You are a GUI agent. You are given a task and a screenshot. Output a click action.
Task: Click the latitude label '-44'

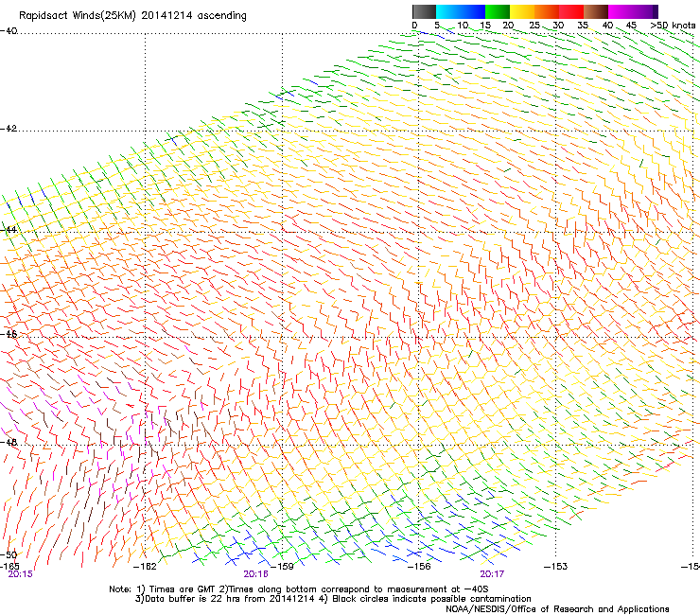[x=9, y=230]
